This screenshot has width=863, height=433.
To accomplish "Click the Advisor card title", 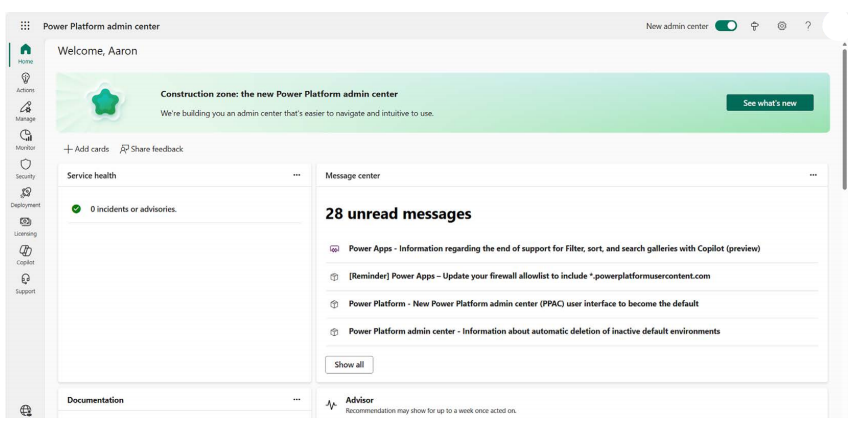I will pos(359,400).
